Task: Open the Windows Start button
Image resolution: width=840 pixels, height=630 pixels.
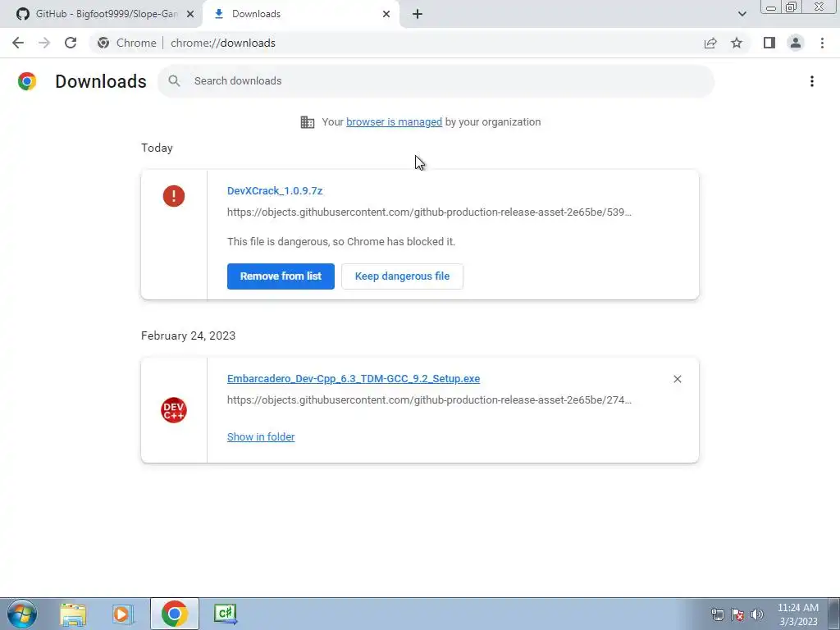Action: (22, 614)
